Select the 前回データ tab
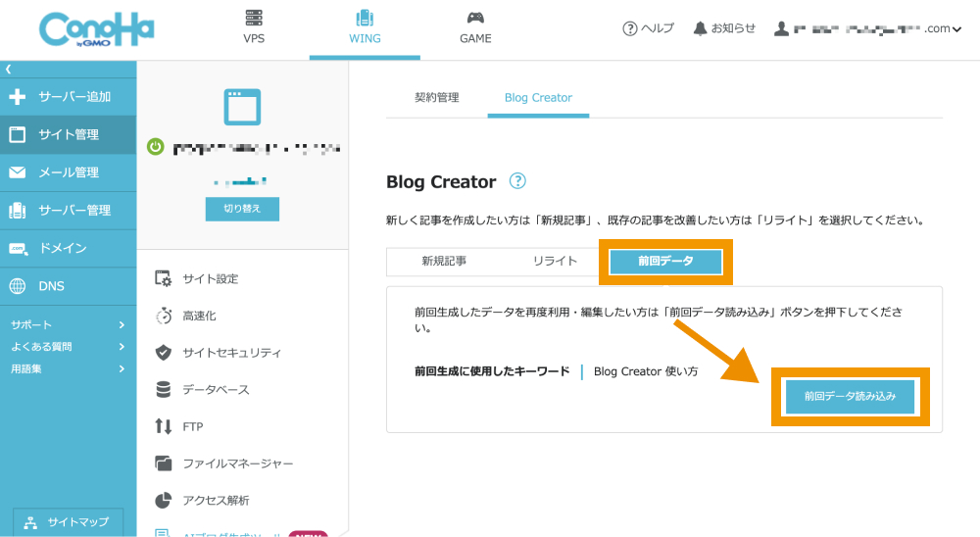 pos(665,262)
